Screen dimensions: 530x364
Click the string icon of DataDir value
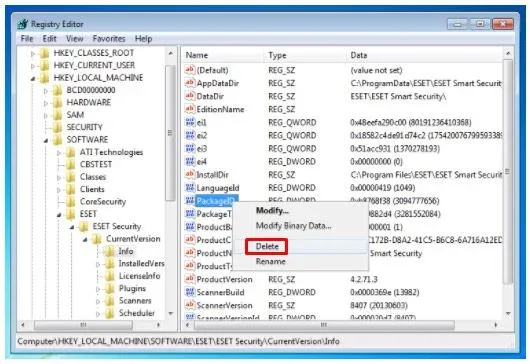point(190,96)
